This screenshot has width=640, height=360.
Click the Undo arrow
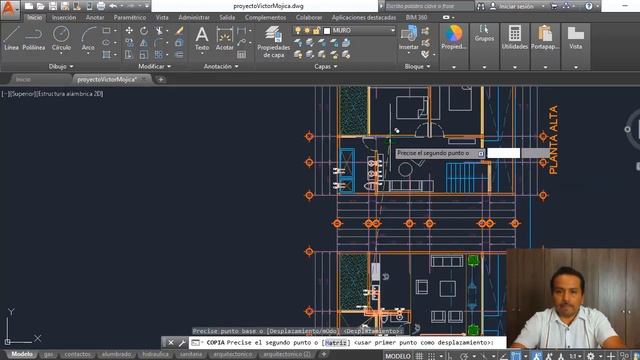113,6
